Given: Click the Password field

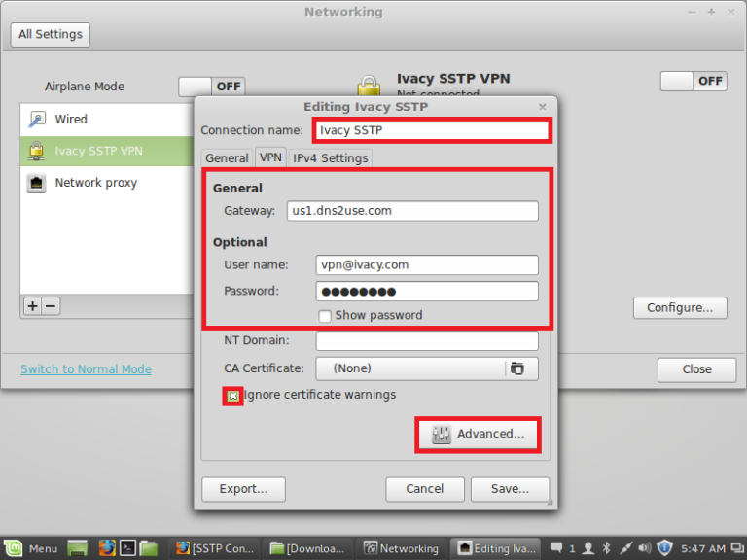Looking at the screenshot, I should click(x=427, y=292).
